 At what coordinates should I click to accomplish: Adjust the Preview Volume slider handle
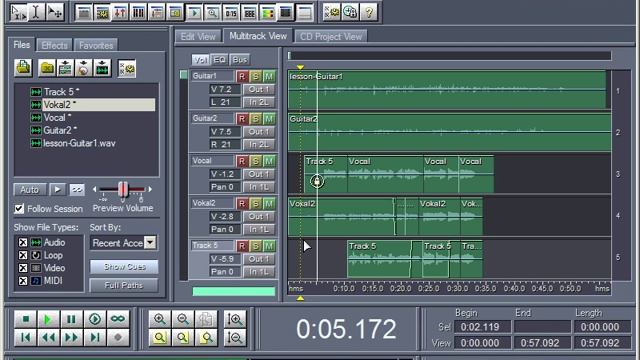pos(123,189)
